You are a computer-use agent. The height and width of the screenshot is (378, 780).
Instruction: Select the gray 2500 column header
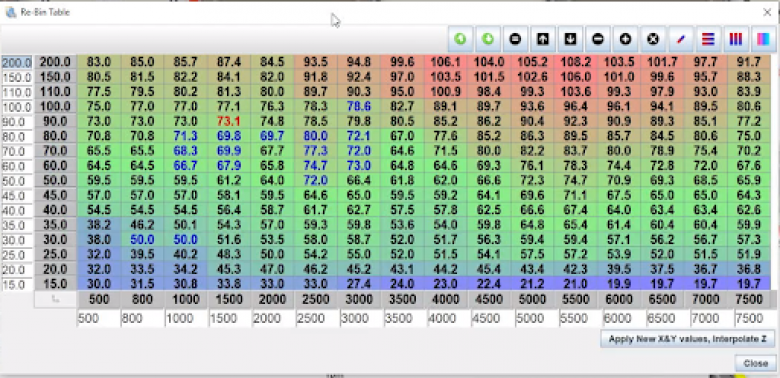click(316, 299)
